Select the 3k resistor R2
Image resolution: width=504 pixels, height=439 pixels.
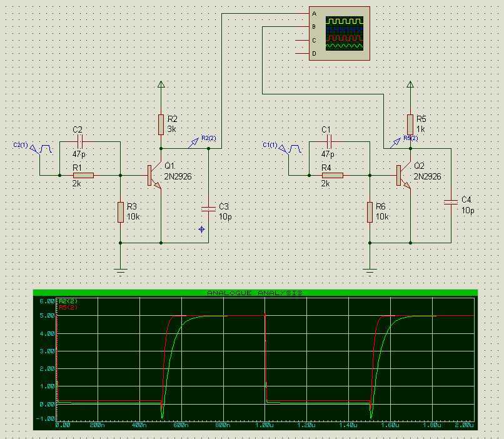click(161, 123)
